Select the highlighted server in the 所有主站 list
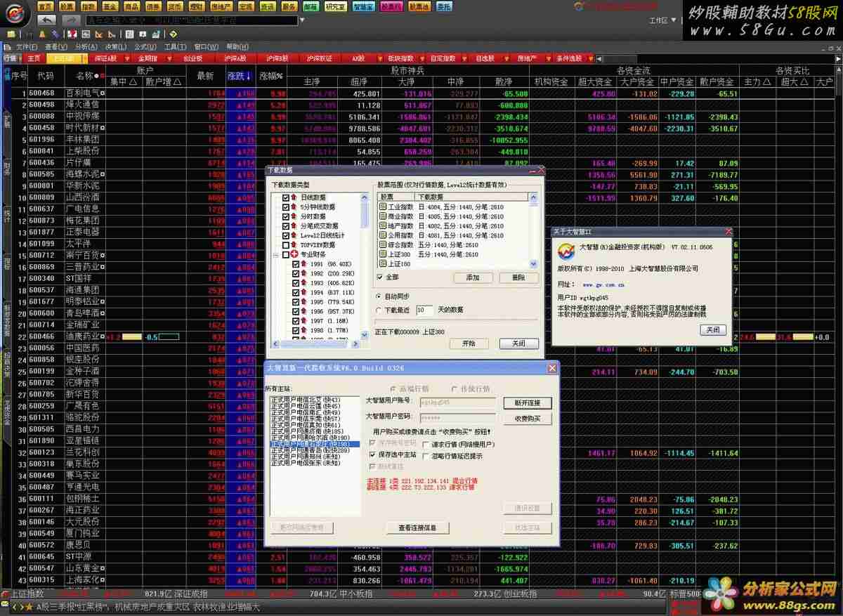This screenshot has width=843, height=616. pos(315,445)
